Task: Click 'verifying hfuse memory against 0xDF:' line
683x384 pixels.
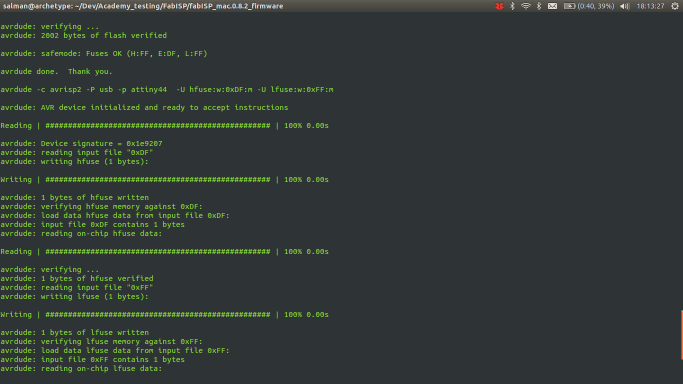Action: click(x=101, y=206)
